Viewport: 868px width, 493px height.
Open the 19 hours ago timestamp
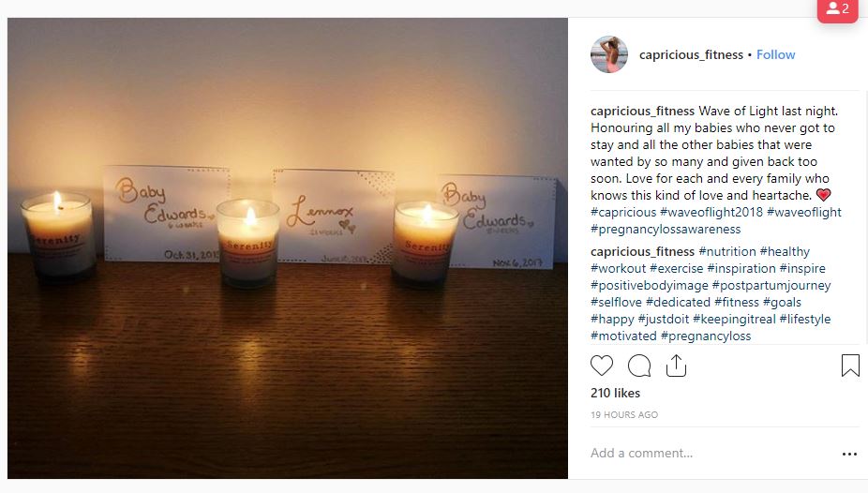point(624,414)
